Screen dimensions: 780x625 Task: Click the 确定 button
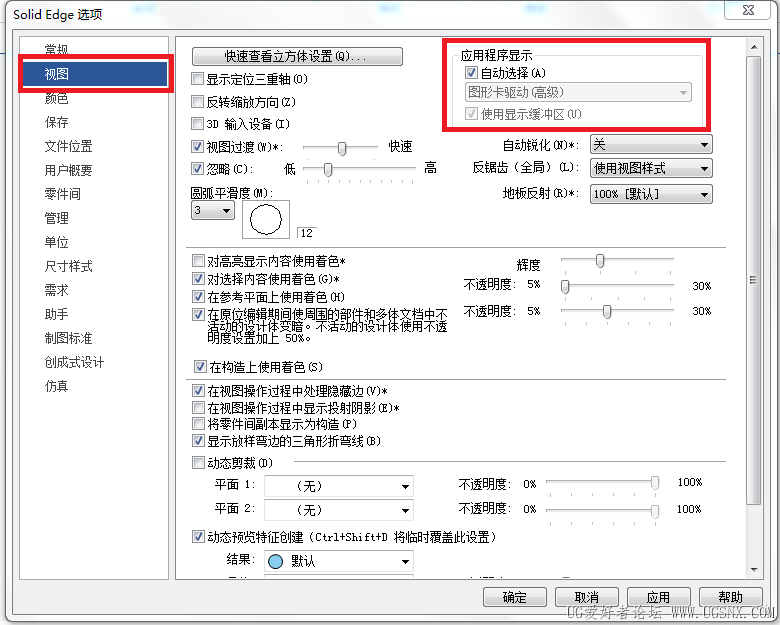[x=514, y=597]
